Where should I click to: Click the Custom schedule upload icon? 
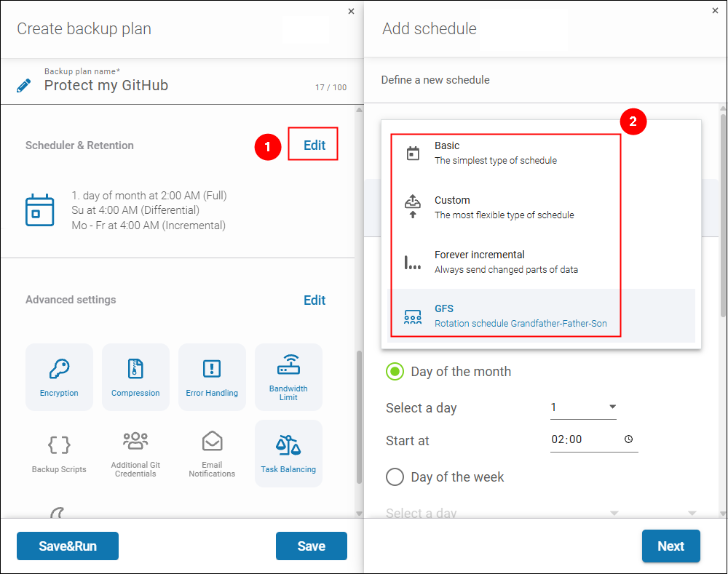tap(413, 207)
